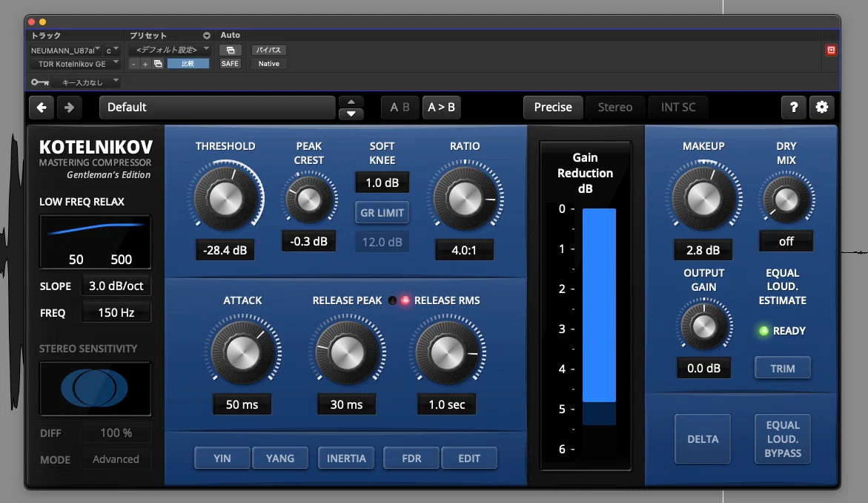Click the TRIM button

(x=783, y=369)
